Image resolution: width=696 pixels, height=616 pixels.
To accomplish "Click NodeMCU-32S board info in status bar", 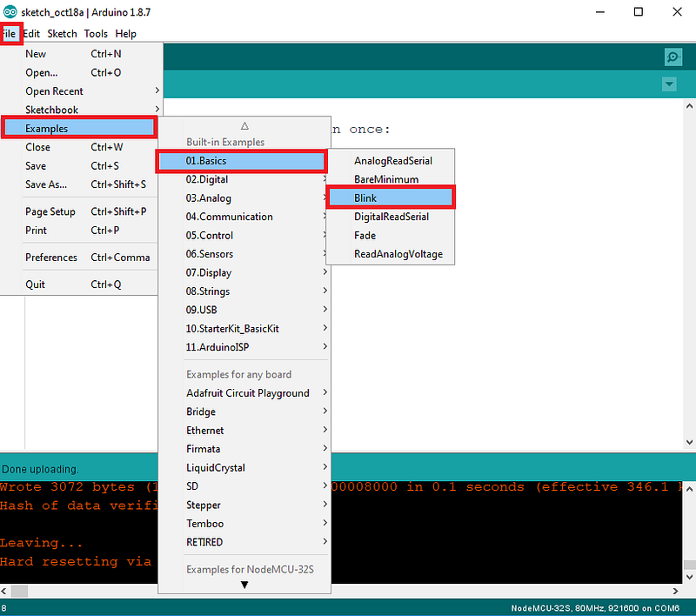I will (595, 608).
